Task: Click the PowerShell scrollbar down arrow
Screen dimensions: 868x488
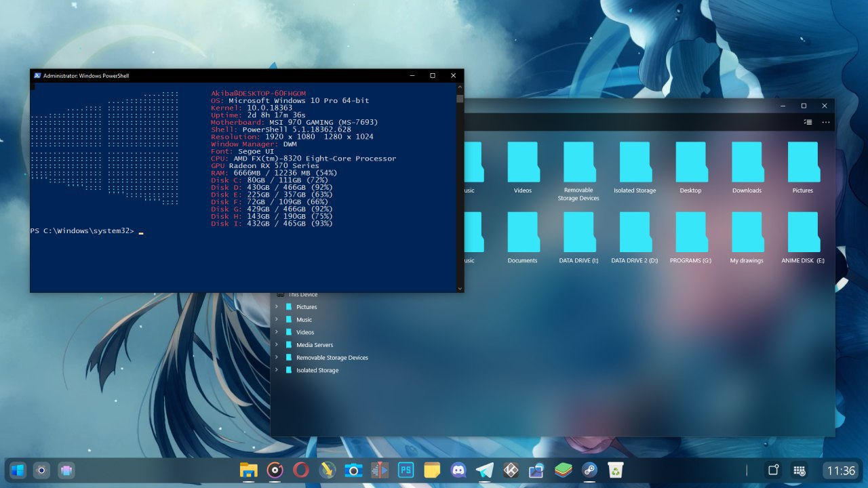Action: [x=460, y=288]
